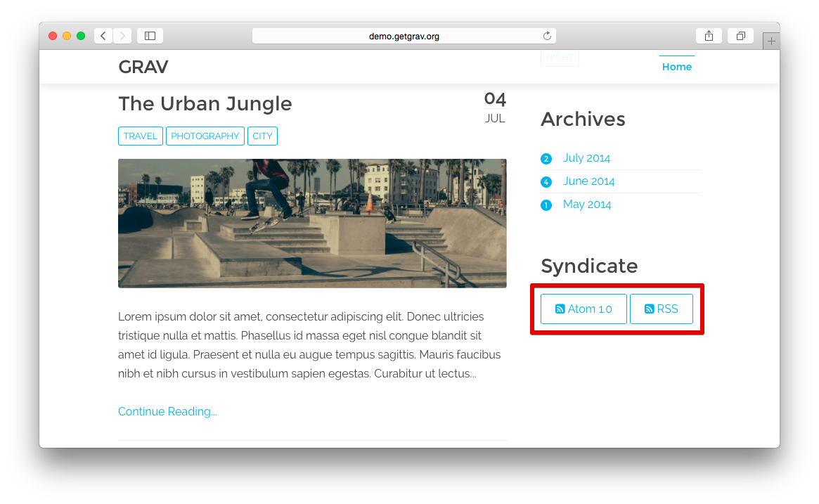The image size is (819, 504).
Task: Click the Safari back navigation arrow
Action: point(103,36)
